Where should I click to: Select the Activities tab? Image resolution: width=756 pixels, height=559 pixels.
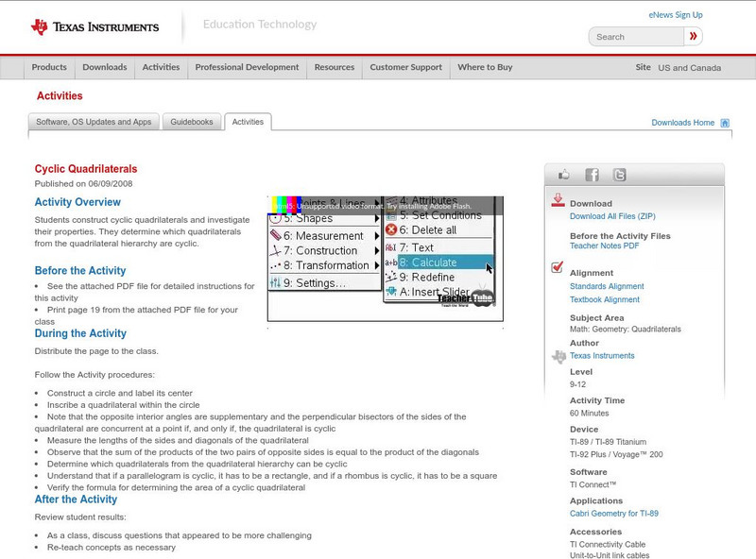coord(248,122)
